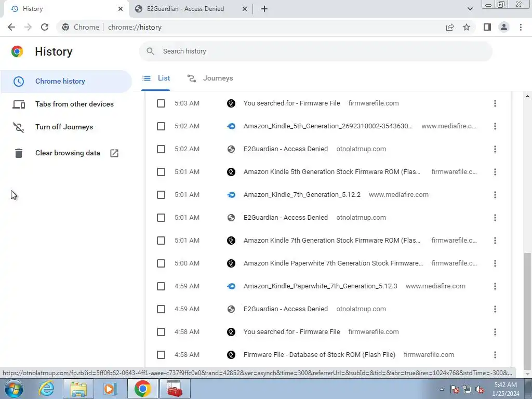Switch to the List view tab

click(x=156, y=78)
